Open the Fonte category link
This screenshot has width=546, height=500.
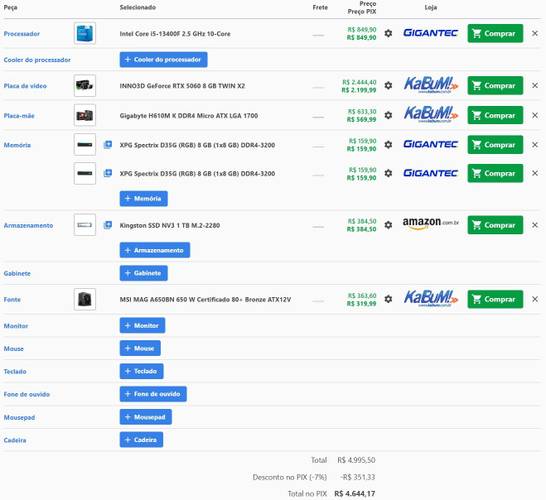[x=12, y=299]
